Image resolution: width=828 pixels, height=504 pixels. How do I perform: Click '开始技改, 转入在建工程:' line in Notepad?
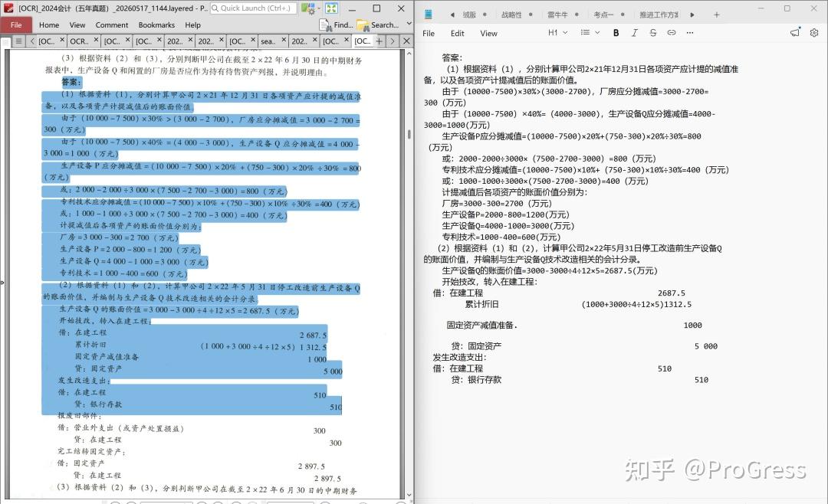coord(489,282)
